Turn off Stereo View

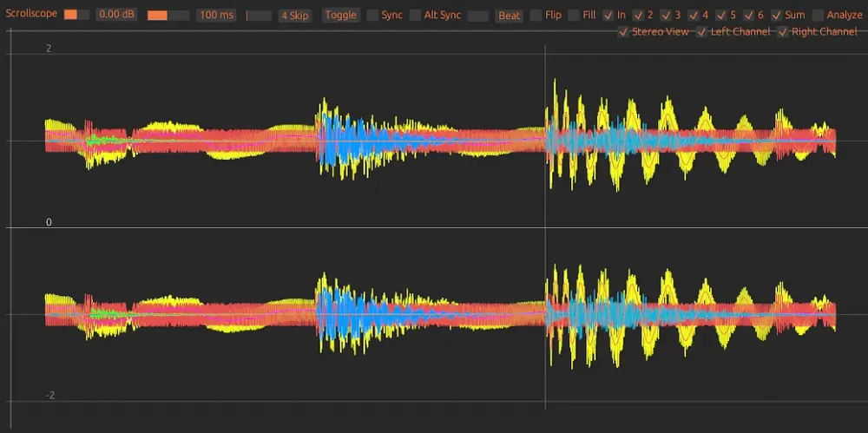623,32
